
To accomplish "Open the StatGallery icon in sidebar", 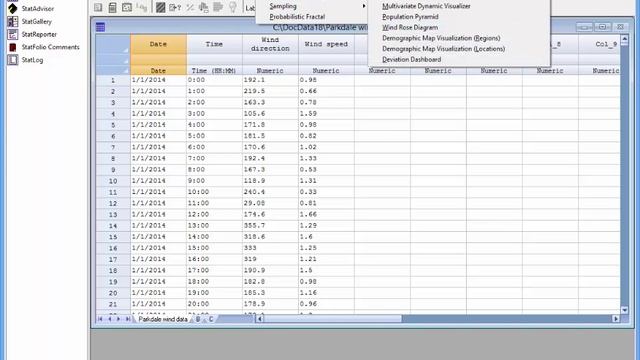I will pyautogui.click(x=13, y=21).
